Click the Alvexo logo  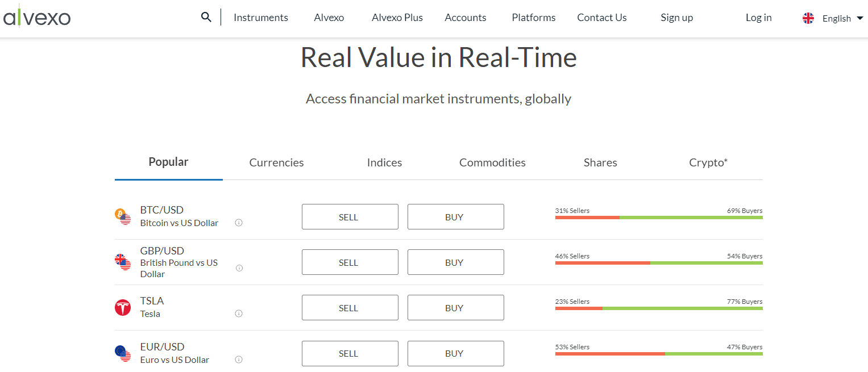[37, 18]
